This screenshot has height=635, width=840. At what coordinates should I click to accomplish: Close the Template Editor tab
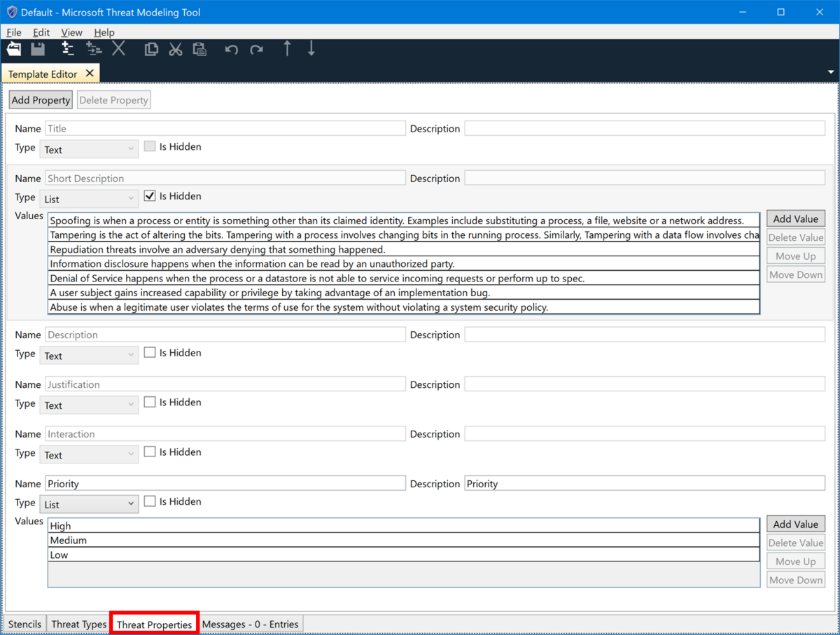(x=90, y=73)
